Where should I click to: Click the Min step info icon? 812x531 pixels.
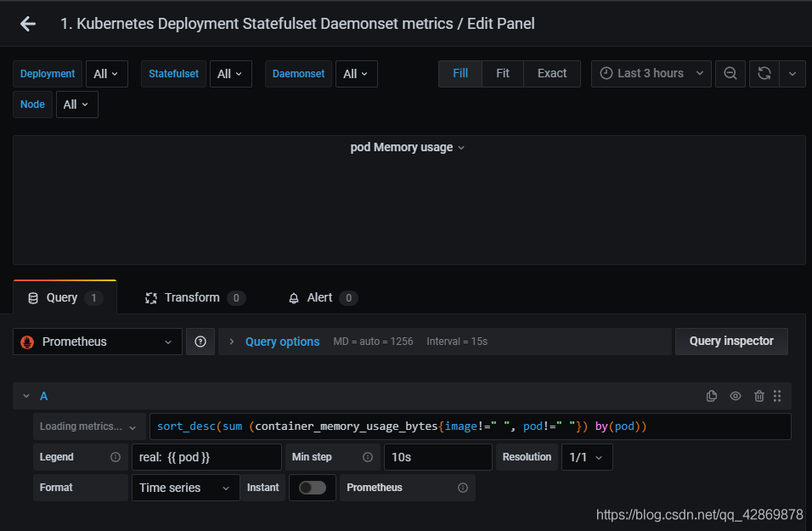click(368, 457)
